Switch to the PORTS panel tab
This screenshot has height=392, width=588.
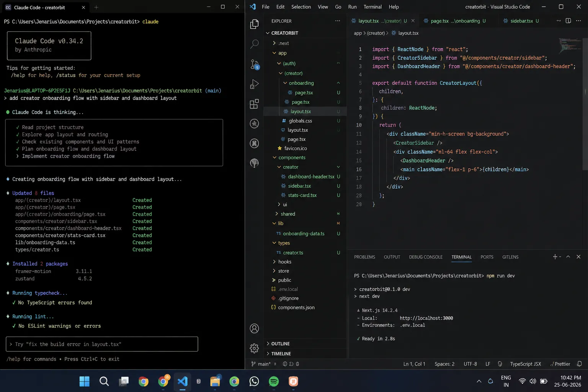tap(487, 257)
